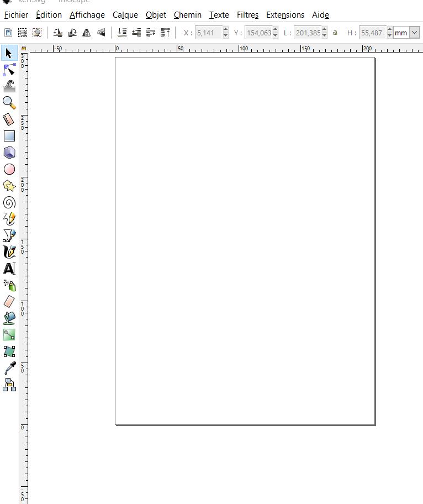Open the Texte menu
Screen dimensions: 423x504
[x=219, y=15]
